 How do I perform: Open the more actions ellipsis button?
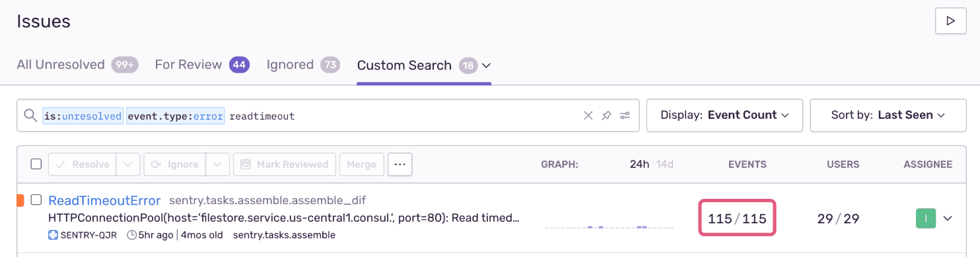click(400, 165)
